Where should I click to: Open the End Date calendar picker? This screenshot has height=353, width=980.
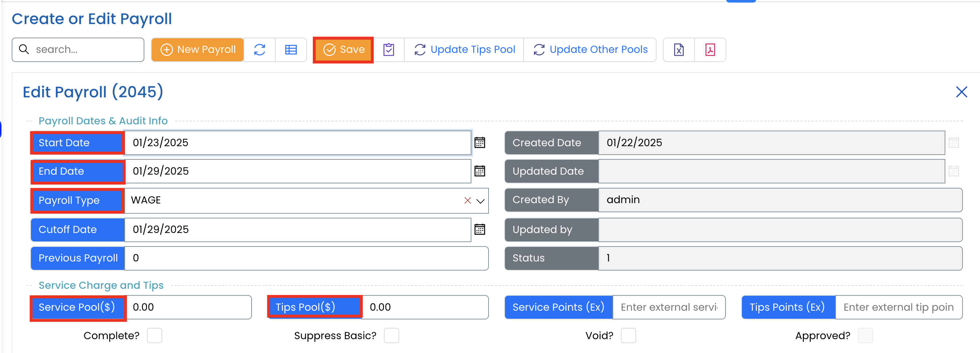coord(480,171)
